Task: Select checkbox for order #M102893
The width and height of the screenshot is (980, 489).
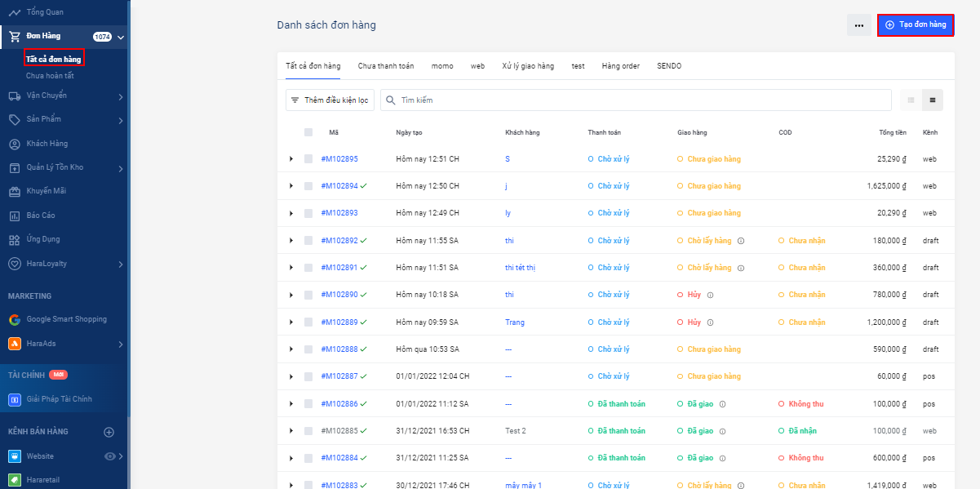Action: click(x=308, y=213)
